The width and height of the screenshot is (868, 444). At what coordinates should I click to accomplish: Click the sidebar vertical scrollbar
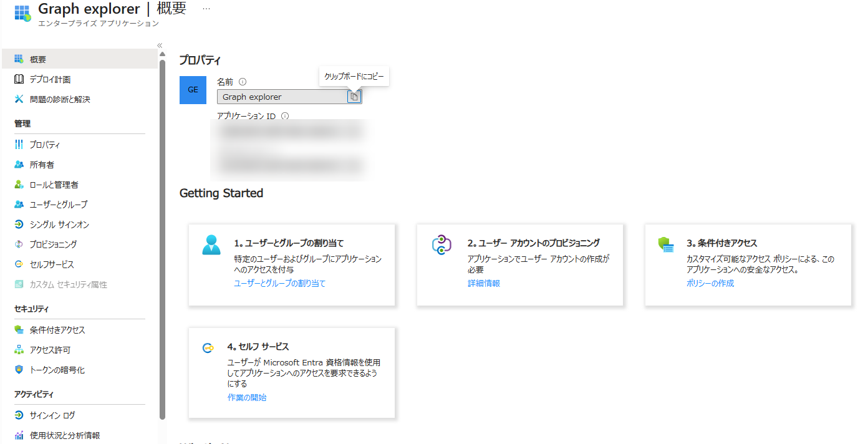click(x=162, y=240)
